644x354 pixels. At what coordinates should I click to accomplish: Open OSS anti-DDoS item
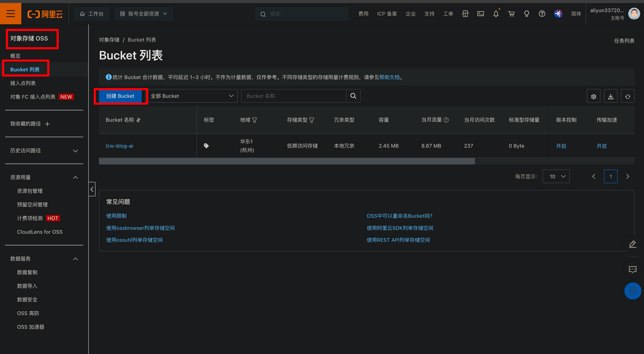point(28,313)
